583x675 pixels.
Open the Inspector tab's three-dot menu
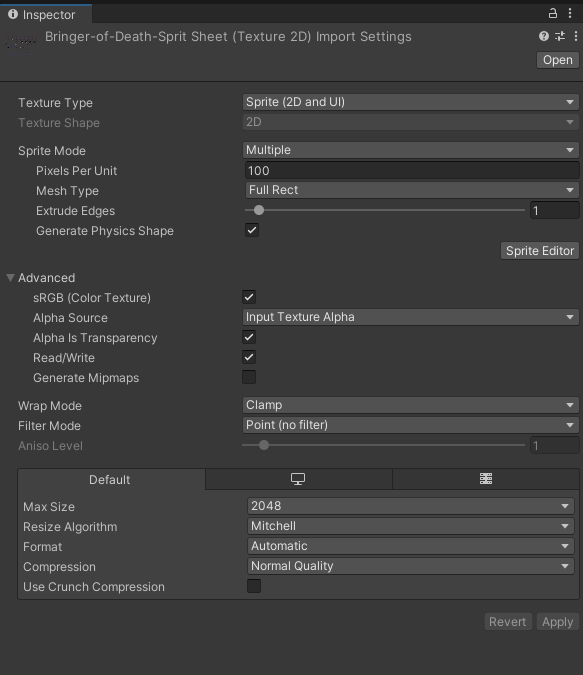click(x=570, y=13)
